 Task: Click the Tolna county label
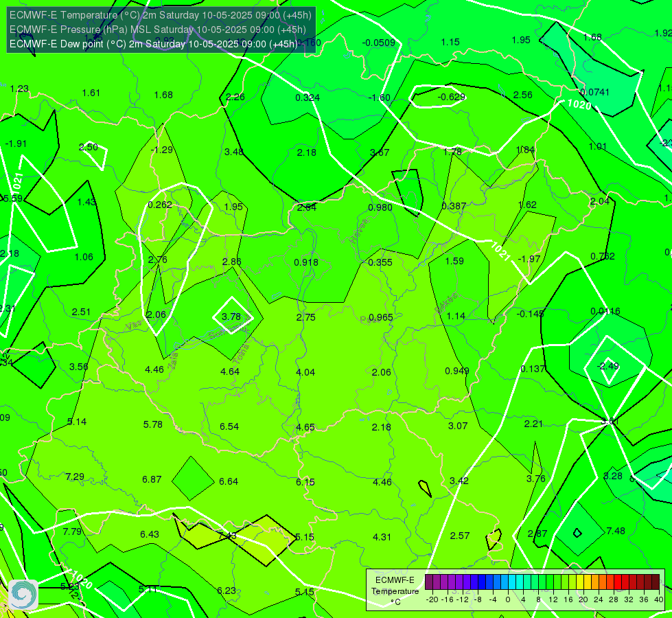coord(242,354)
